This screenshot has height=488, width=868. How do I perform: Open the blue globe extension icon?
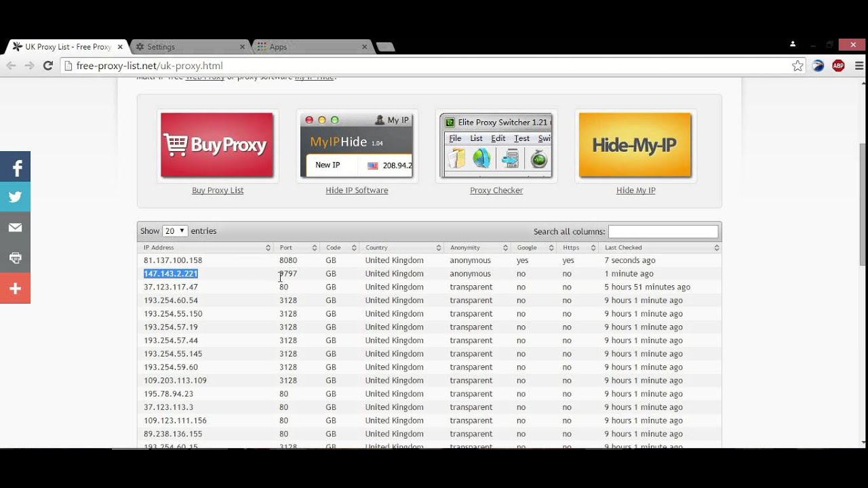(x=818, y=66)
